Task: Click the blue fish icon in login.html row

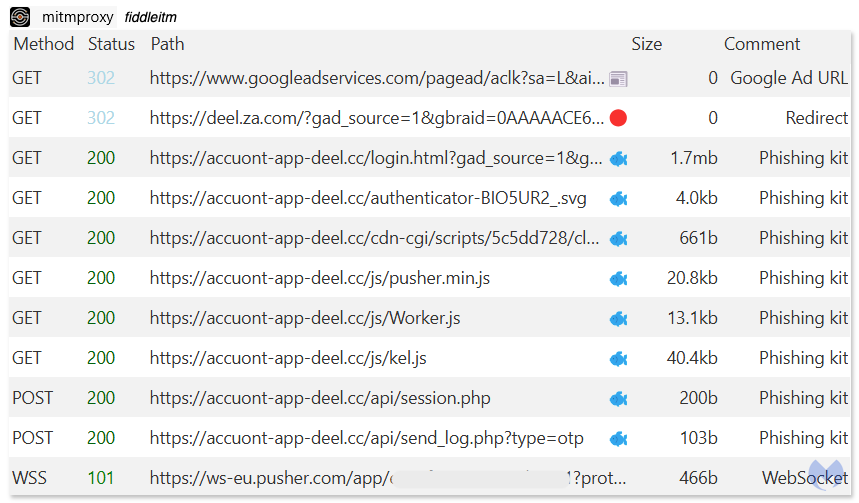Action: coord(619,158)
